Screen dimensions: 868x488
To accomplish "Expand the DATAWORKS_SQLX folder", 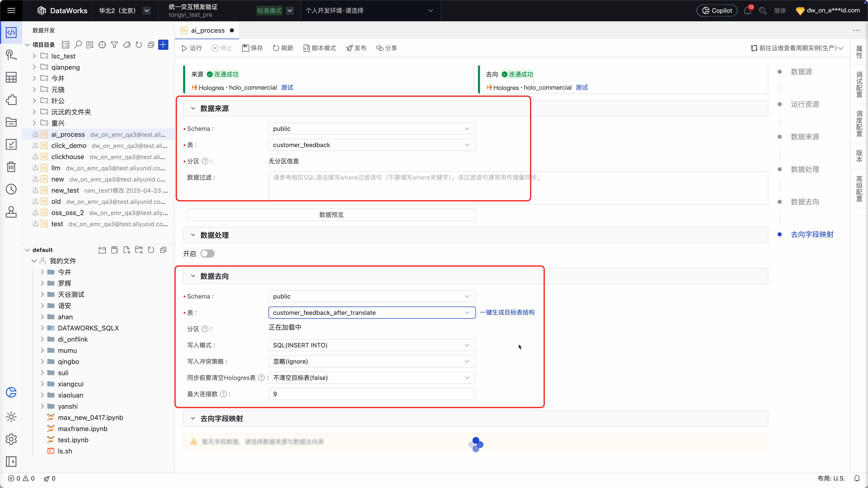I will (42, 328).
